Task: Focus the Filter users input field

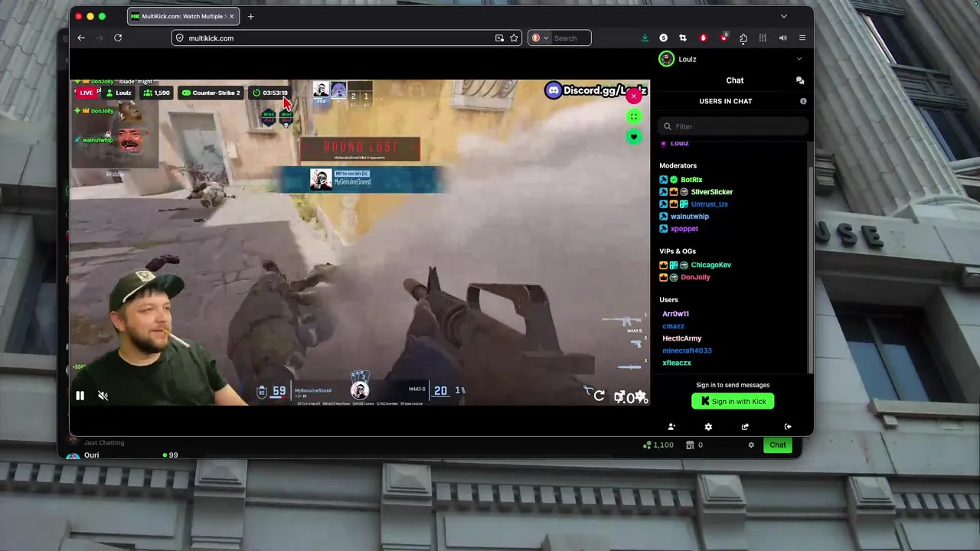Action: tap(733, 126)
